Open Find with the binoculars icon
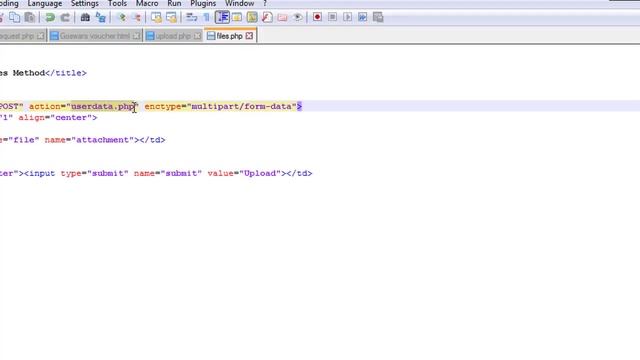This screenshot has width=640, height=360. click(85, 17)
